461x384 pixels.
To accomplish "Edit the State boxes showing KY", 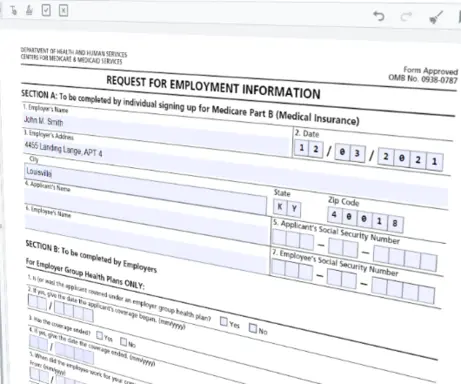I will point(287,208).
